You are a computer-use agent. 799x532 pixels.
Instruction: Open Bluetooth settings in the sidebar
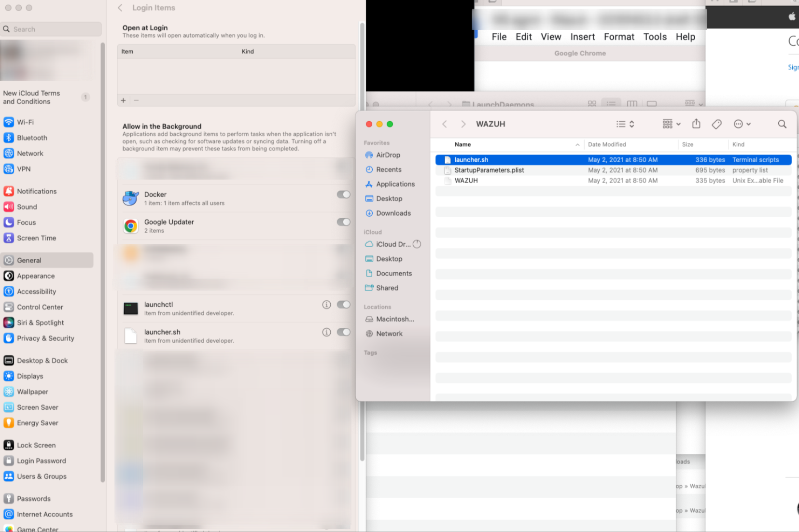pyautogui.click(x=32, y=138)
